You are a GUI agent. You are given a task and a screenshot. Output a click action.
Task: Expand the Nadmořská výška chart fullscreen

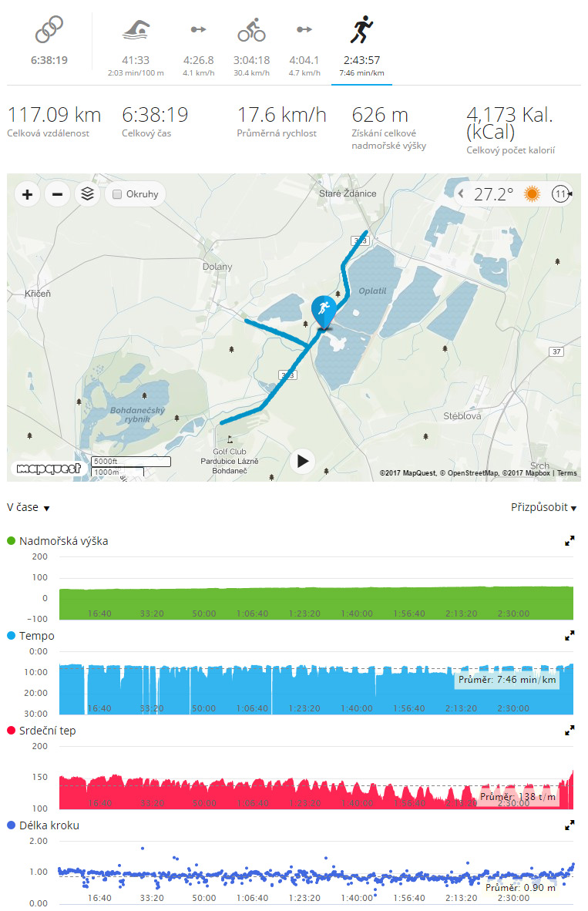(570, 541)
